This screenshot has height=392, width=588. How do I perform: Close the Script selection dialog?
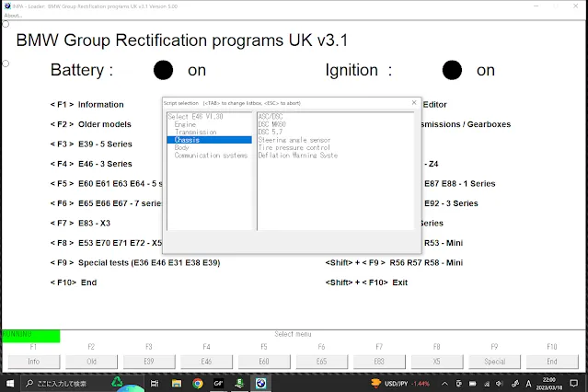click(x=414, y=102)
